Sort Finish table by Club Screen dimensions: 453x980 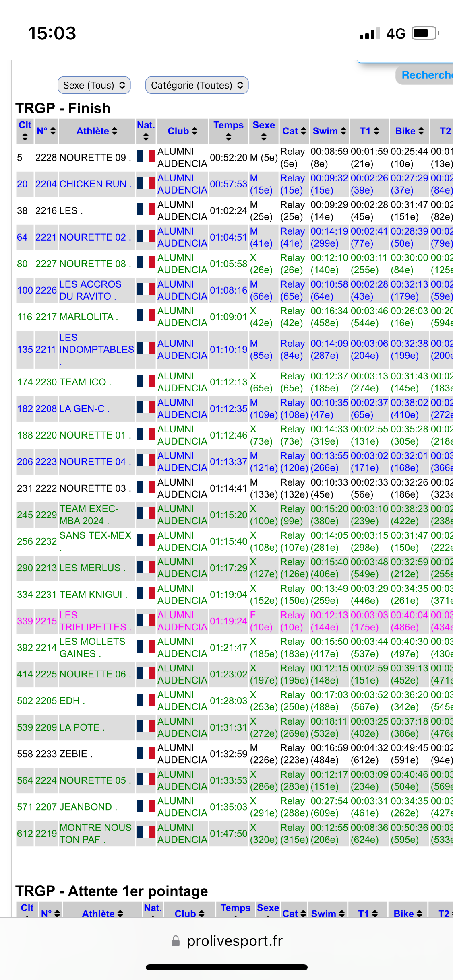(182, 131)
